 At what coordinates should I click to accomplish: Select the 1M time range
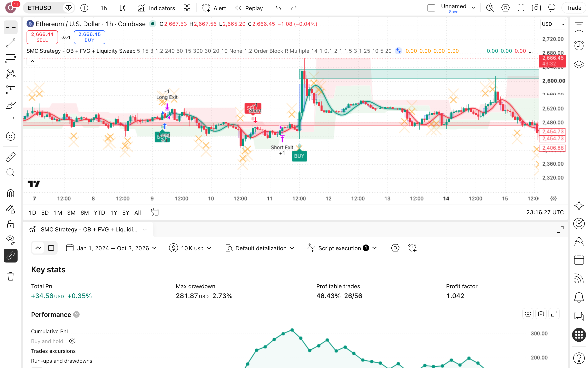pyautogui.click(x=58, y=212)
